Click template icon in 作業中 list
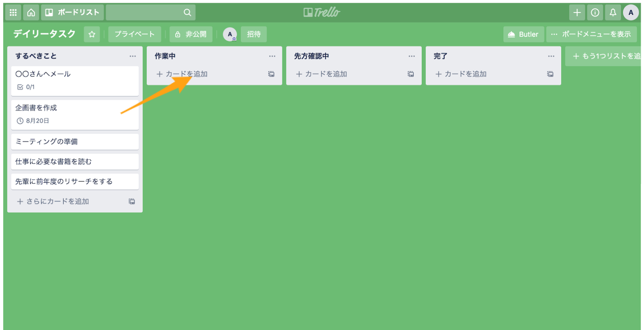 click(x=271, y=74)
